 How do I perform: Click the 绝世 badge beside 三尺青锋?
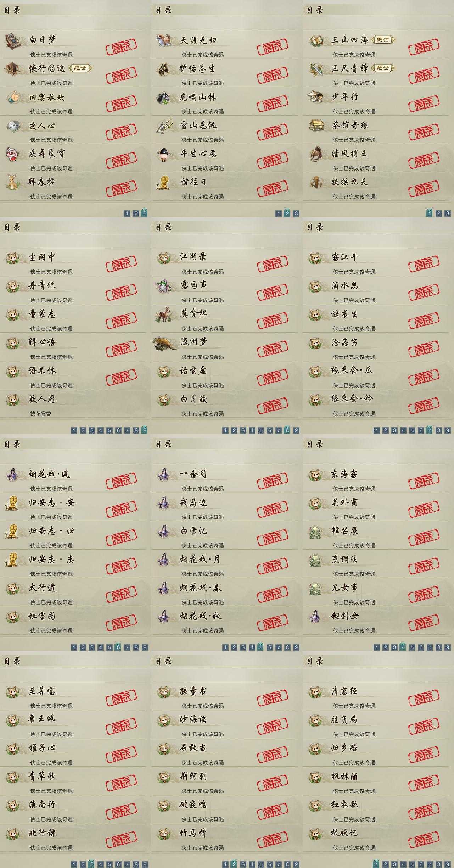point(383,68)
